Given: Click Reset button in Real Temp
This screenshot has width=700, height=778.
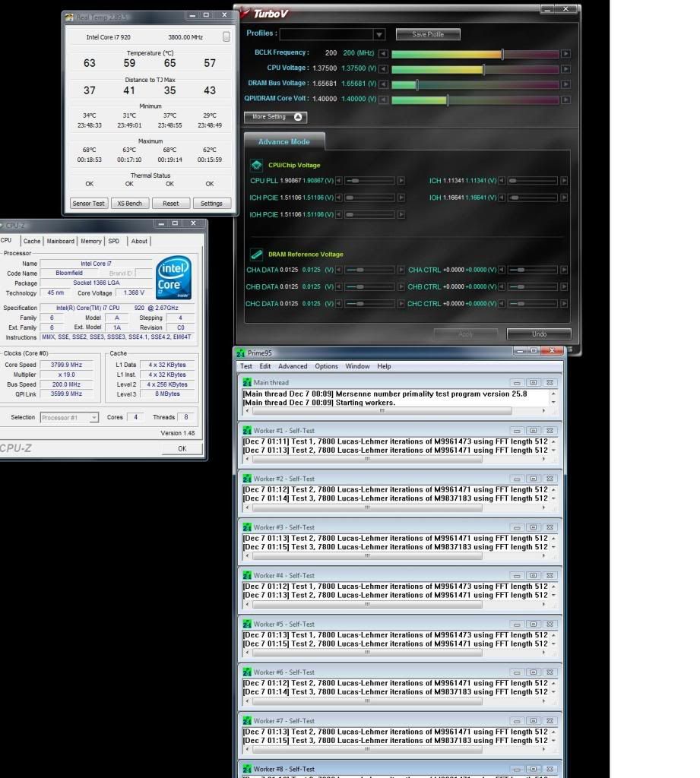Looking at the screenshot, I should 170,204.
